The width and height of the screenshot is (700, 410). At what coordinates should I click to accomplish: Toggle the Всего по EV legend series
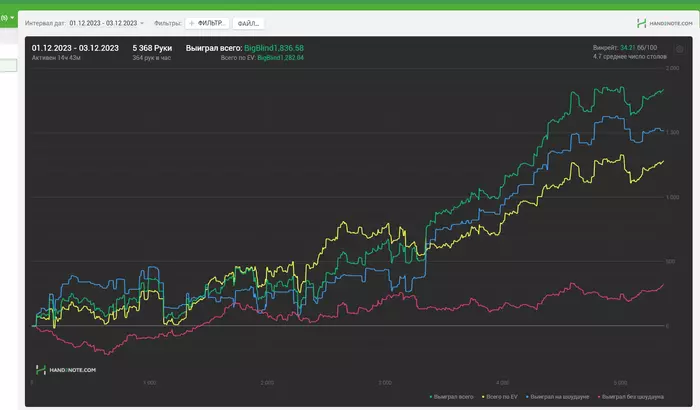tap(500, 397)
